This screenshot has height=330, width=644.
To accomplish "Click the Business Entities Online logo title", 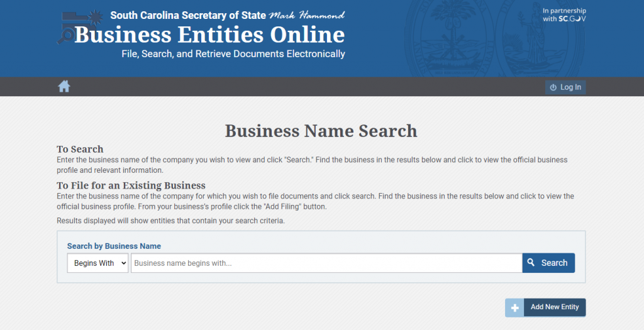I will tap(209, 35).
